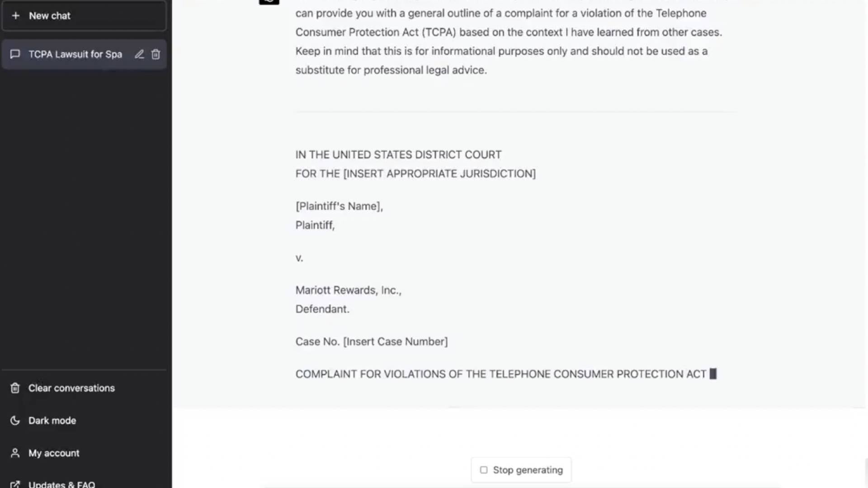
Task: Select the Clear conversations label
Action: (71, 388)
